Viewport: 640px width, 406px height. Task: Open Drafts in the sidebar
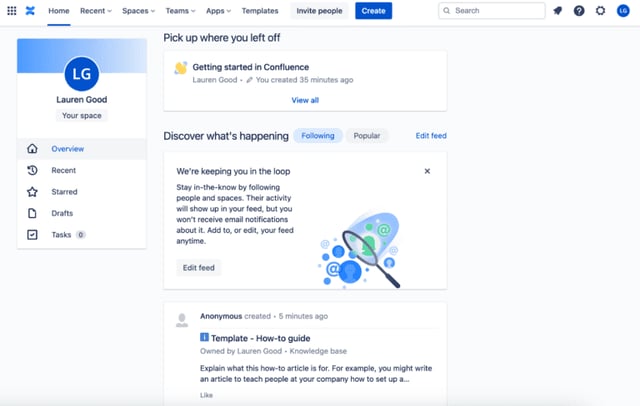coord(82,213)
